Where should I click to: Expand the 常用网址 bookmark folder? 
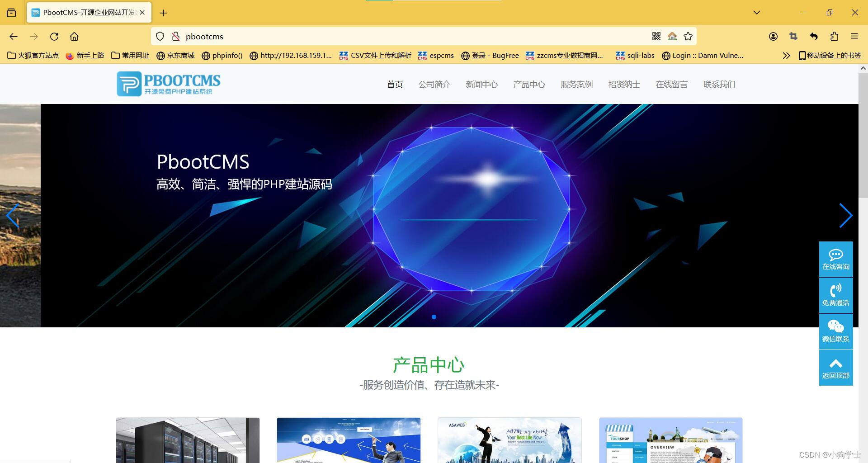click(x=130, y=56)
